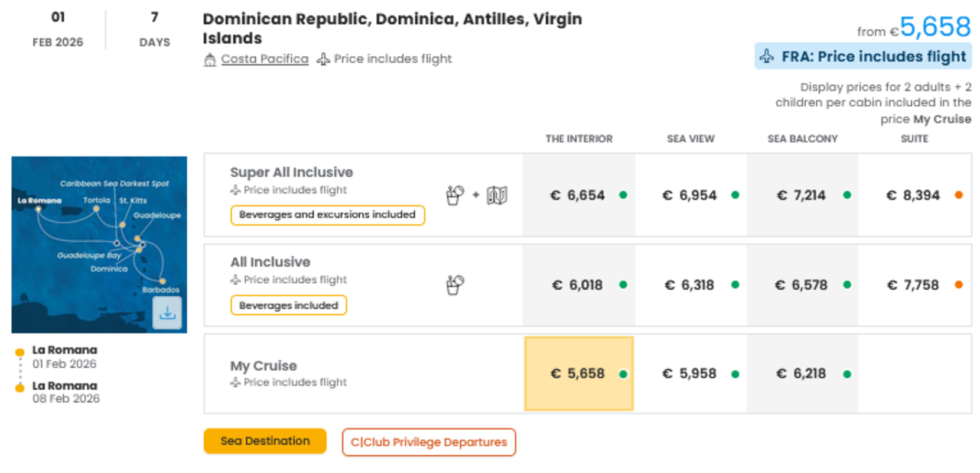Open the Costa Pacifica ship link

265,59
